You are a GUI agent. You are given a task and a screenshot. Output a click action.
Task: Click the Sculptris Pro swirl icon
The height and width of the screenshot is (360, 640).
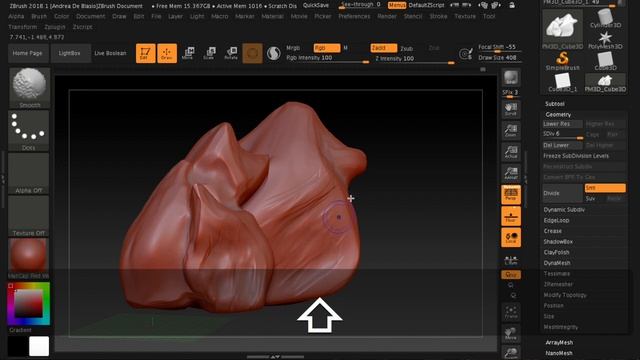click(273, 53)
